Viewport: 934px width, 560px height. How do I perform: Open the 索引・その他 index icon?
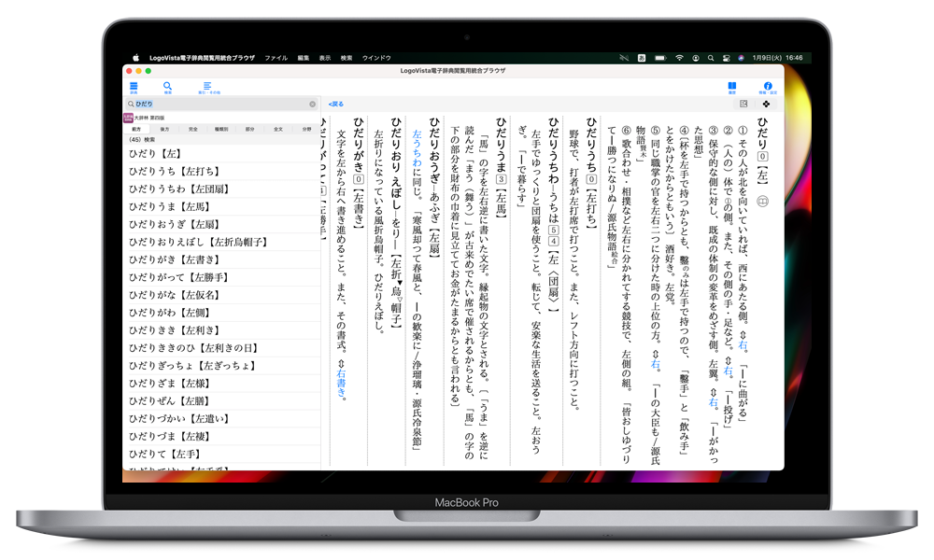tap(207, 87)
